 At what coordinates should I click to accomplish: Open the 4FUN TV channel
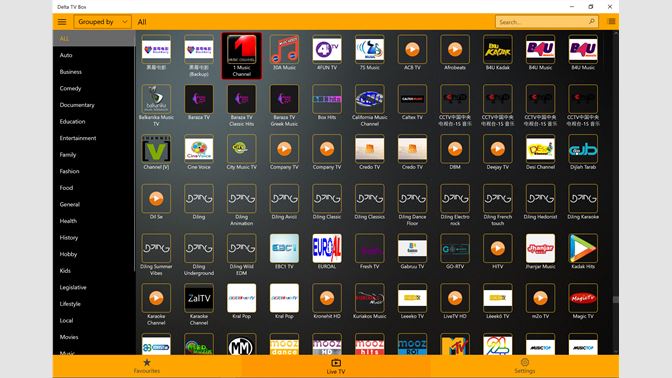[x=327, y=53]
